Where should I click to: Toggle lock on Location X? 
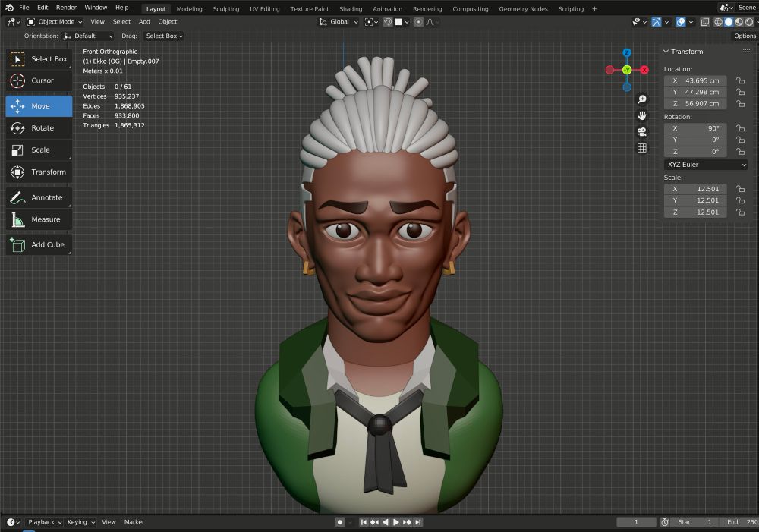pyautogui.click(x=740, y=81)
